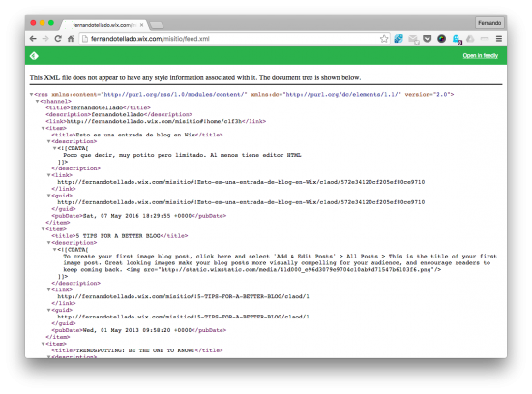This screenshot has width=532, height=394.
Task: Collapse guid node of first item
Action: coord(49,196)
